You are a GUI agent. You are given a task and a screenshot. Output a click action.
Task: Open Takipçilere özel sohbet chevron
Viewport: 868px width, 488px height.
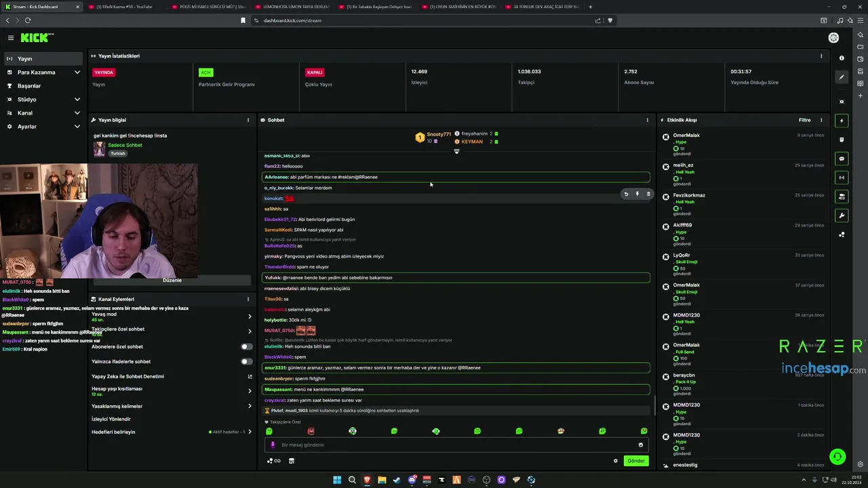click(x=250, y=331)
